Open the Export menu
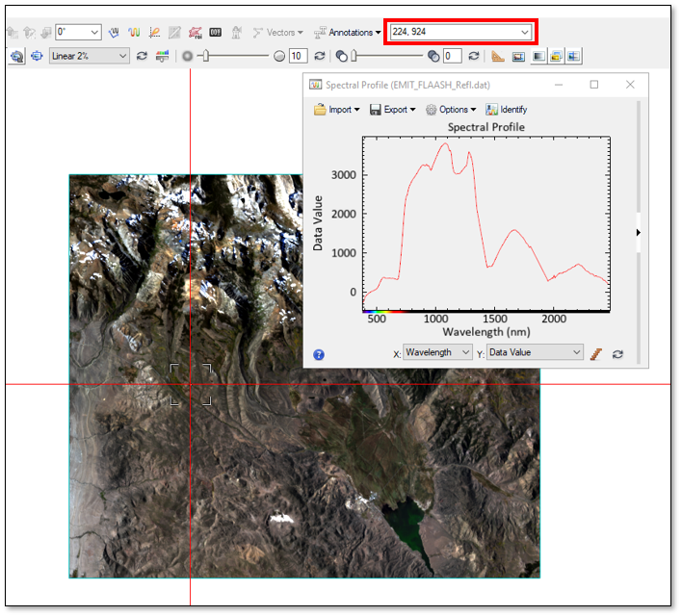 click(x=392, y=110)
